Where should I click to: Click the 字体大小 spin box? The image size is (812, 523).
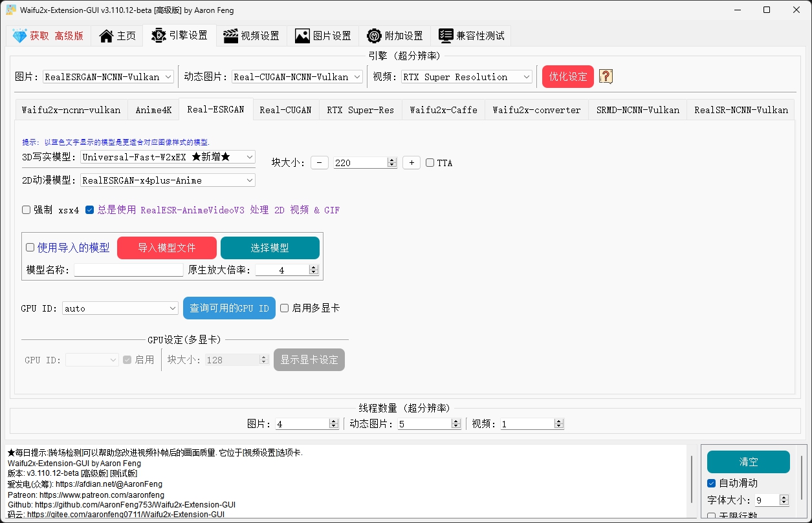[772, 500]
